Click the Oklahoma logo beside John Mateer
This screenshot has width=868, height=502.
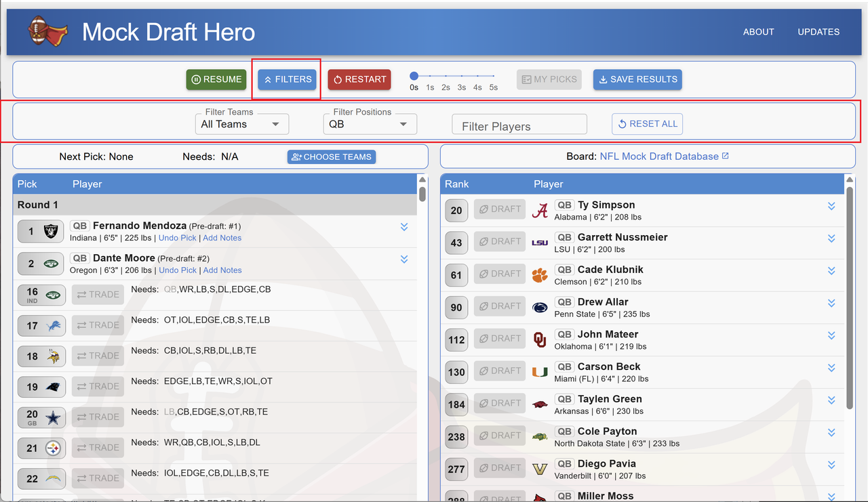539,339
